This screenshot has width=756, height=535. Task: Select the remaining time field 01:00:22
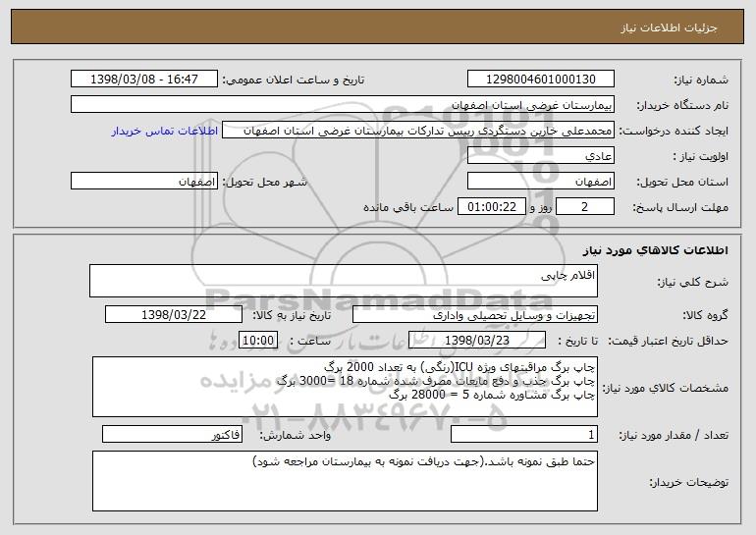point(491,207)
